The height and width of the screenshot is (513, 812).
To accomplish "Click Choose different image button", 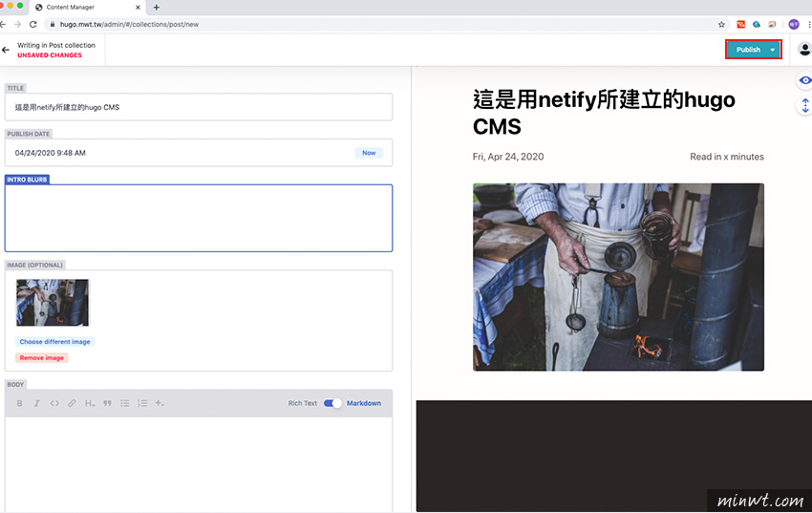I will [x=54, y=342].
